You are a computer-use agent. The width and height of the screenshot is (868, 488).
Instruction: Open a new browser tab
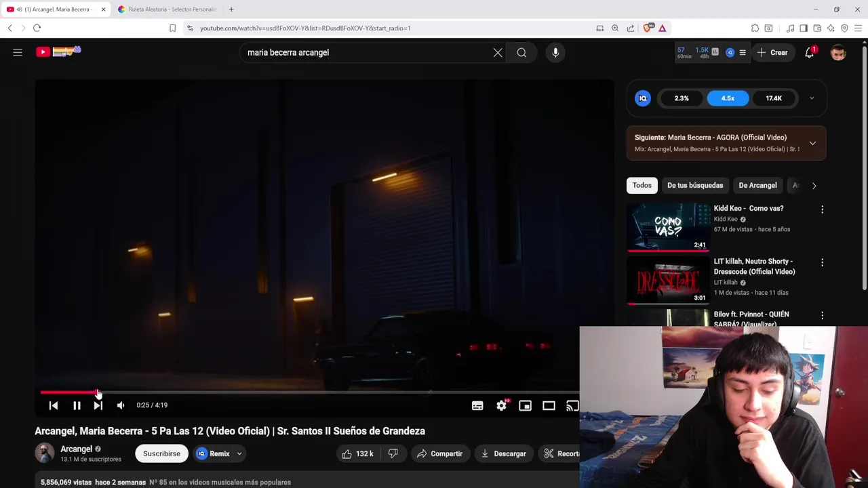click(x=231, y=9)
